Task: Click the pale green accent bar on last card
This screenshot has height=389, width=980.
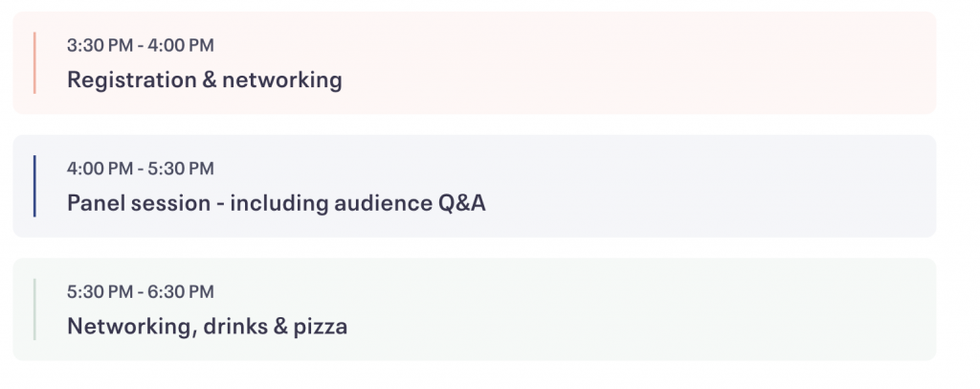Action: (34, 309)
